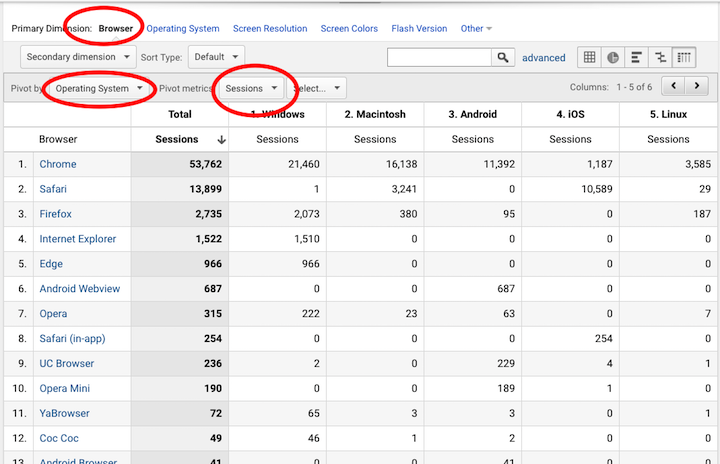
Task: Open the Safari browser row link
Action: click(x=53, y=189)
